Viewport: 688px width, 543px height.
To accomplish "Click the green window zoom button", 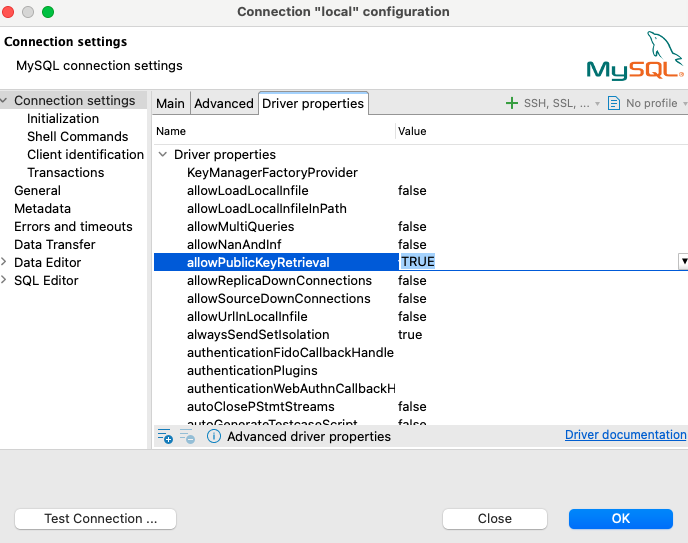I will point(48,12).
